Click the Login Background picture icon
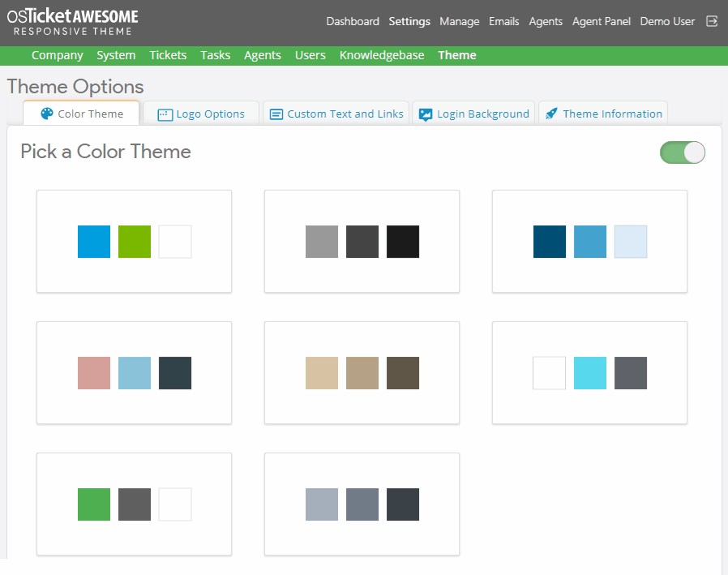Image resolution: width=728 pixels, height=575 pixels. [x=426, y=114]
